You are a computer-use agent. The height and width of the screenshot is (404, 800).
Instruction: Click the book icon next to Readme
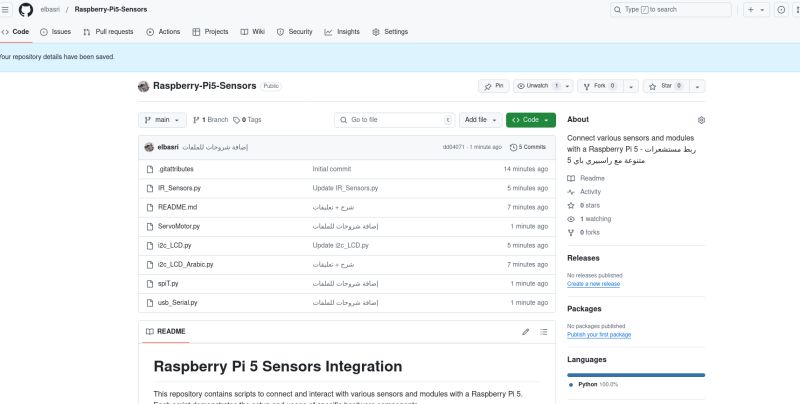click(571, 179)
